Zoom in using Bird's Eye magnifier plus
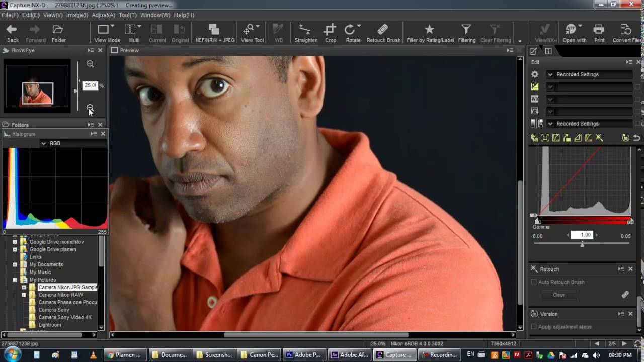The height and width of the screenshot is (362, 644). coord(90,64)
